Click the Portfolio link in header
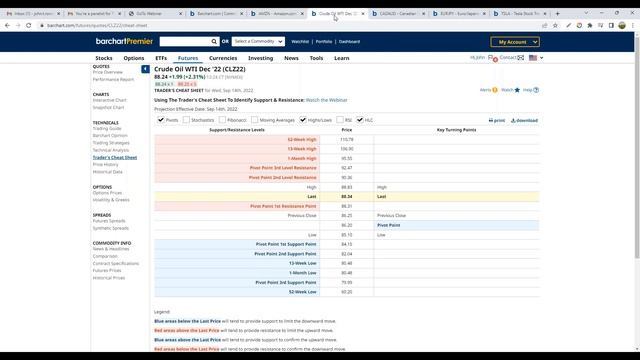 [324, 42]
